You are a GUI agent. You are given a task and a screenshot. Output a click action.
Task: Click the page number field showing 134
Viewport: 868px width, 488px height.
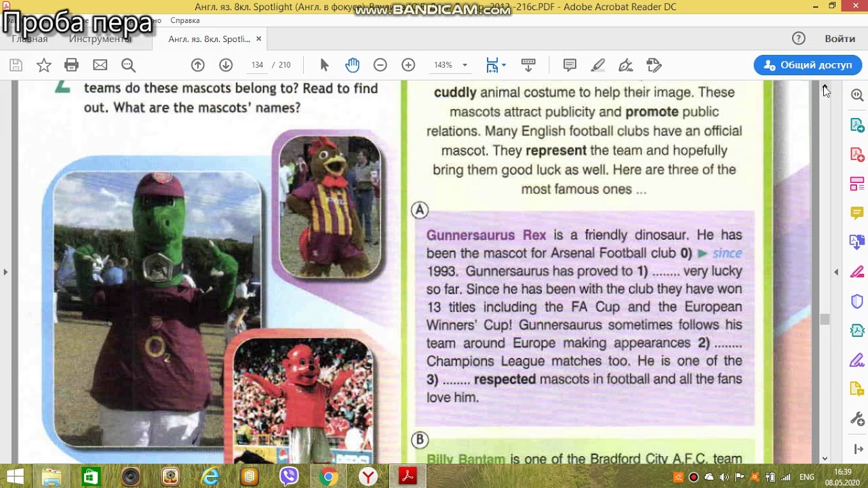257,65
